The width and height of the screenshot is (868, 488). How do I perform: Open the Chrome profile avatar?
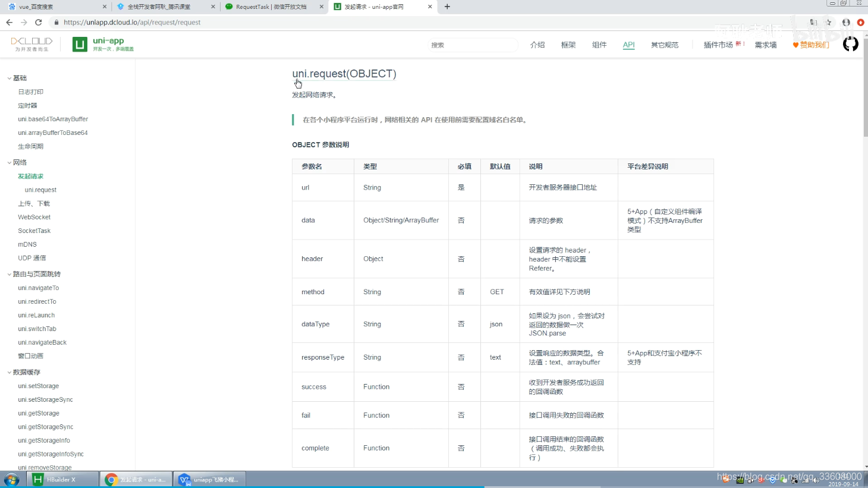point(846,23)
